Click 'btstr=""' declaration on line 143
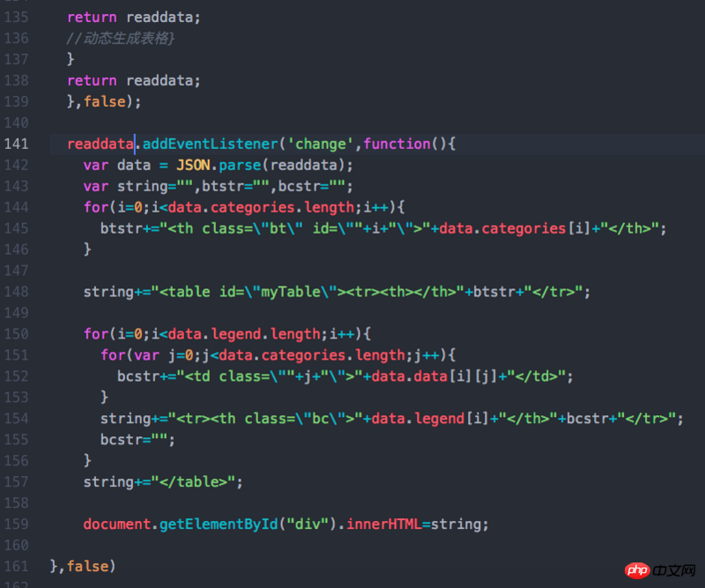 point(235,186)
